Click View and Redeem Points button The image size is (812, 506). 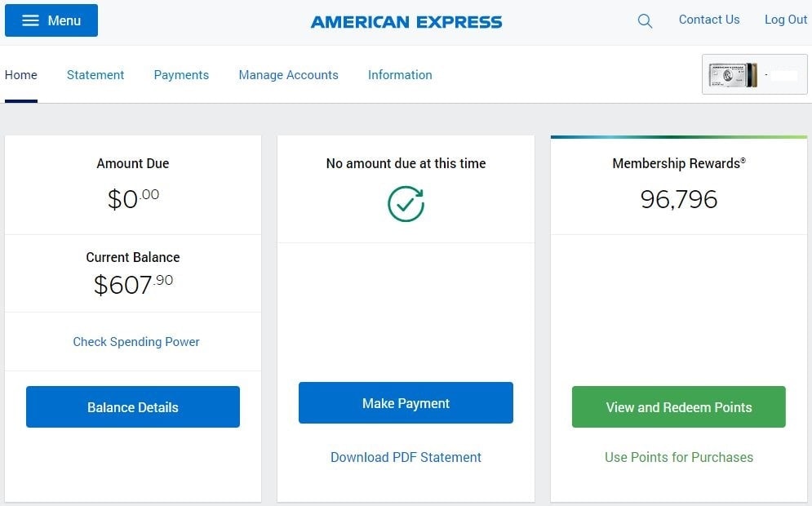pos(678,407)
